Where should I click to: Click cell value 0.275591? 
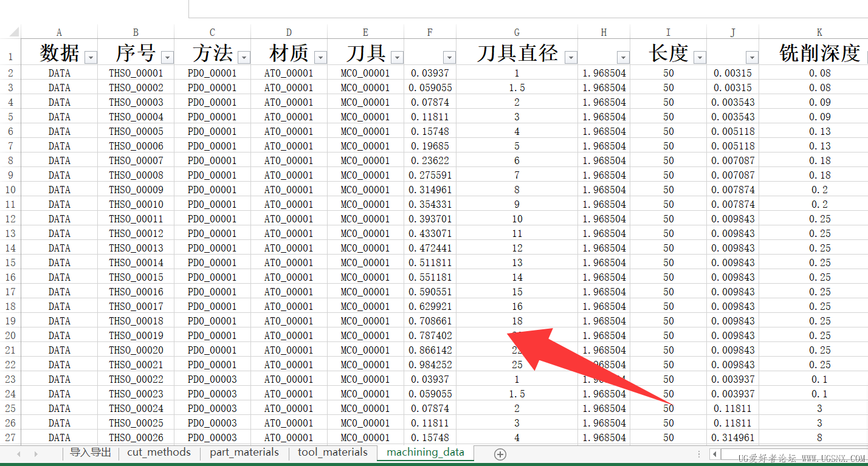pyautogui.click(x=430, y=175)
